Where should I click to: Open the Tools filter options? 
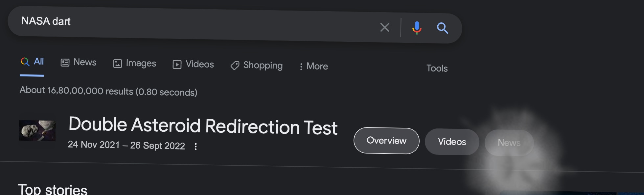tap(437, 68)
